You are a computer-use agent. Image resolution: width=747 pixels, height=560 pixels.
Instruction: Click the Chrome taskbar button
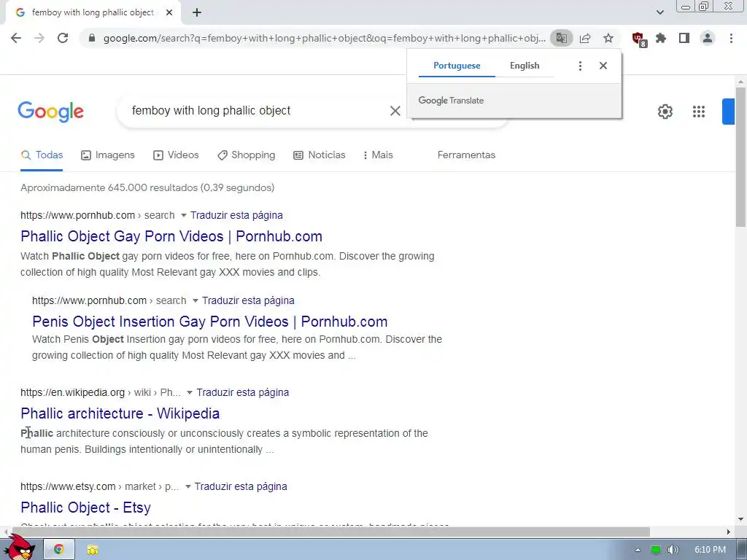(59, 550)
